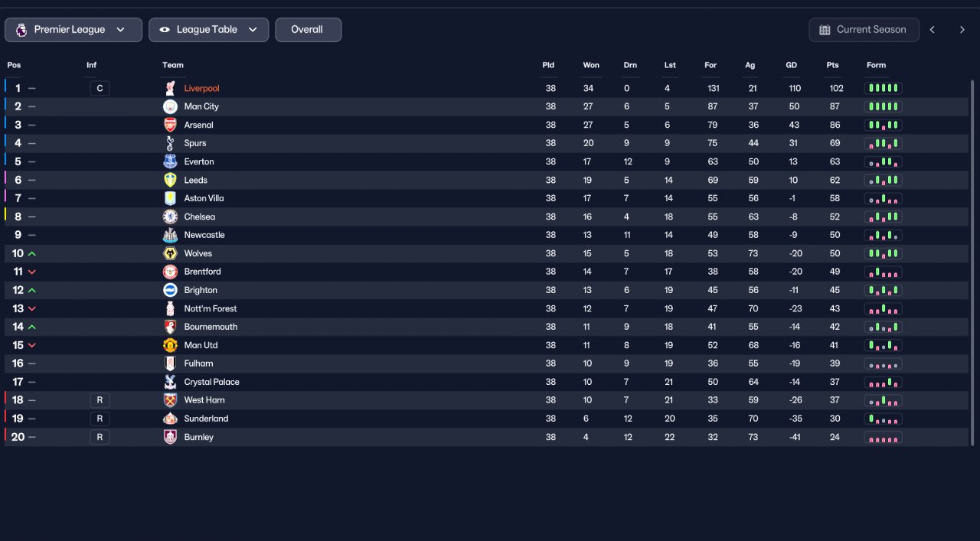Sort table by the GD column header
Image resolution: width=980 pixels, height=541 pixels.
[x=791, y=65]
